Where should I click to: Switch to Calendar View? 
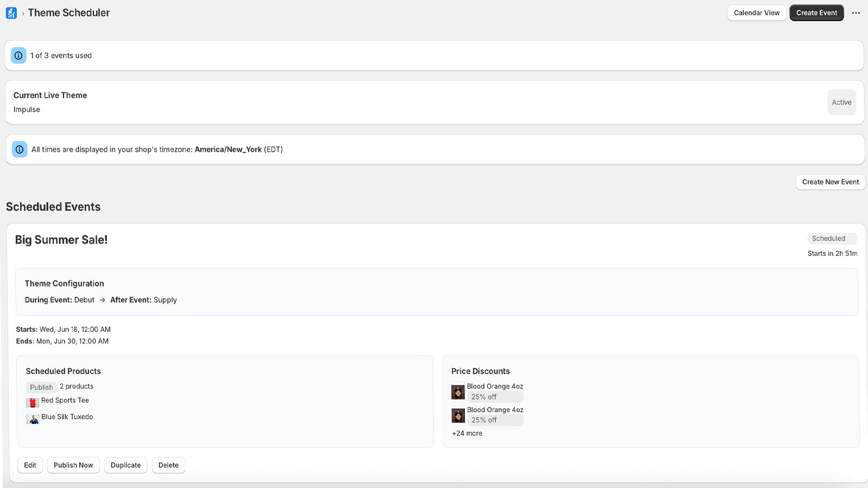point(756,13)
